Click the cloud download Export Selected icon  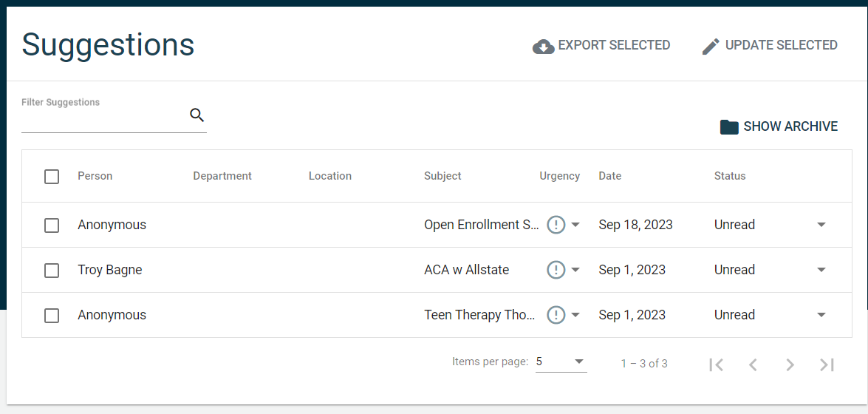tap(544, 46)
